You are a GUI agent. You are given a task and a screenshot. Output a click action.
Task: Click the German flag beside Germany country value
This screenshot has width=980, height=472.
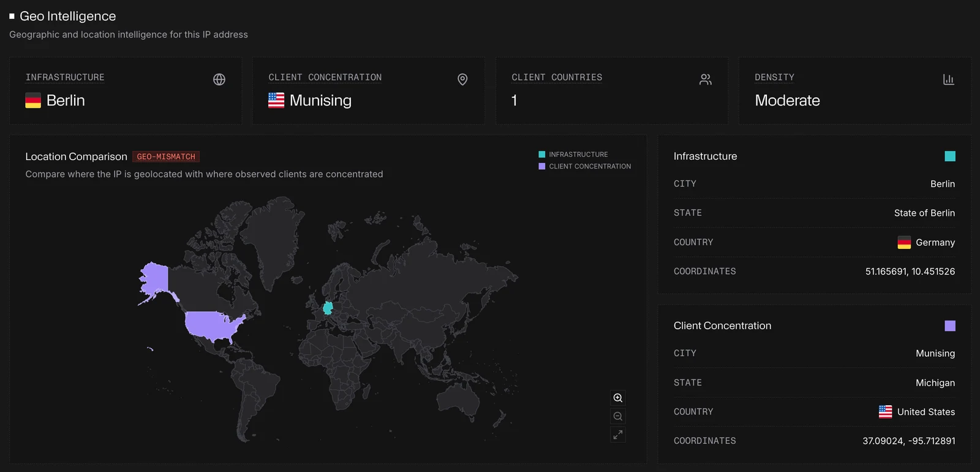coord(904,243)
